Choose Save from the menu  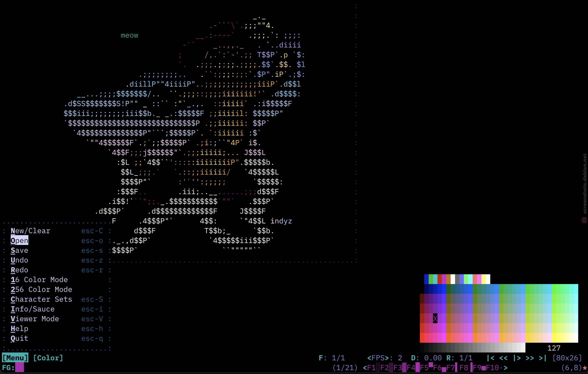pyautogui.click(x=19, y=251)
